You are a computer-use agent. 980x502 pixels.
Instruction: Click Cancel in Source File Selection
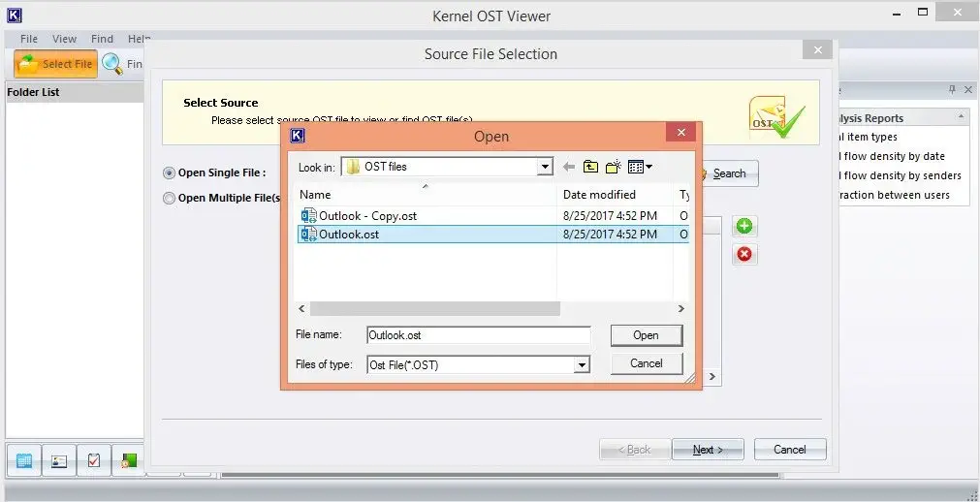coord(790,450)
